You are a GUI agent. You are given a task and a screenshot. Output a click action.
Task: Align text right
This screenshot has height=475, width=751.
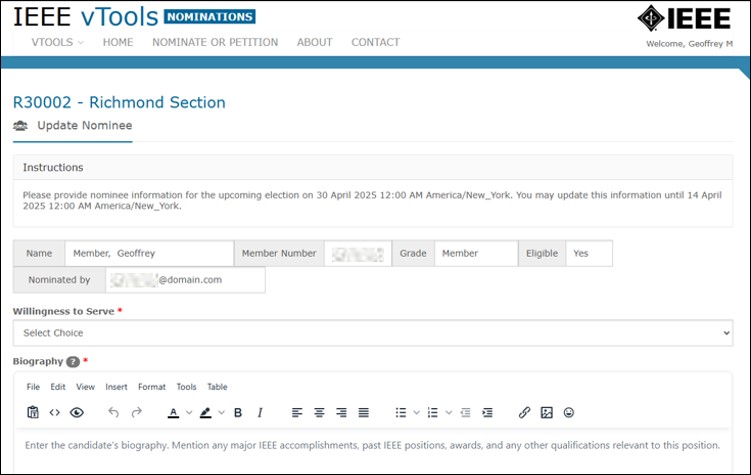click(341, 412)
